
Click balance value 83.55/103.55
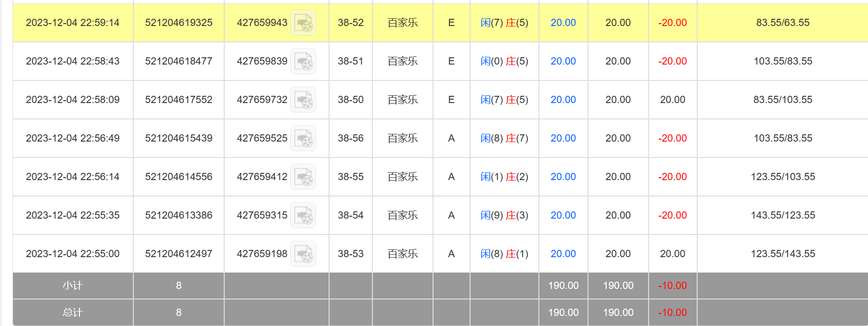[x=782, y=100]
